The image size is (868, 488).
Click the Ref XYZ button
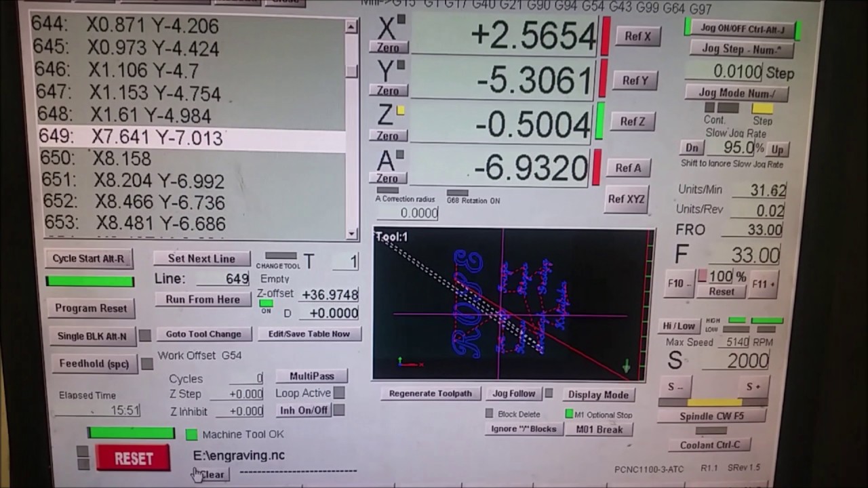click(x=625, y=199)
